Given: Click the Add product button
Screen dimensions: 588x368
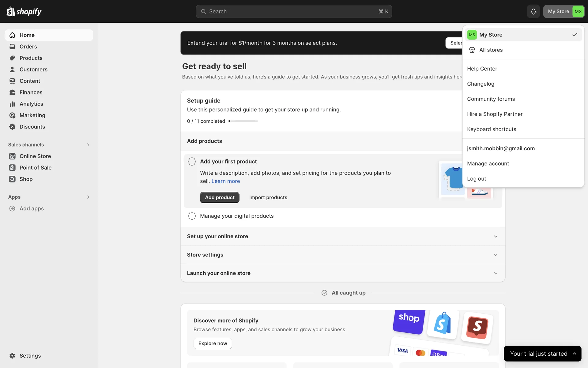Looking at the screenshot, I should pyautogui.click(x=220, y=197).
